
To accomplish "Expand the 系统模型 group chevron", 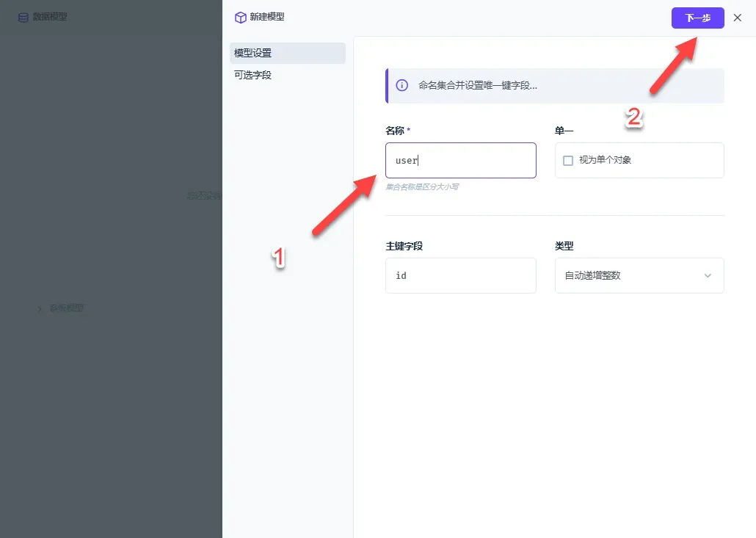I will click(40, 308).
